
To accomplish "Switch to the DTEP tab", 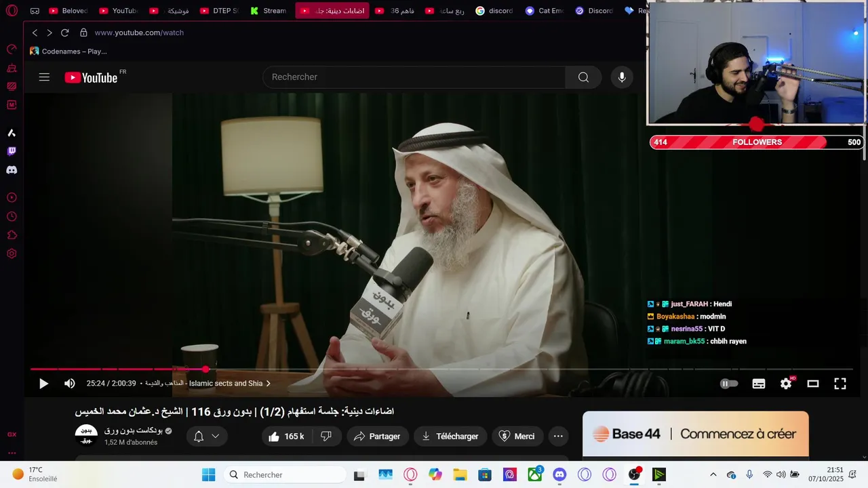I will (x=220, y=11).
